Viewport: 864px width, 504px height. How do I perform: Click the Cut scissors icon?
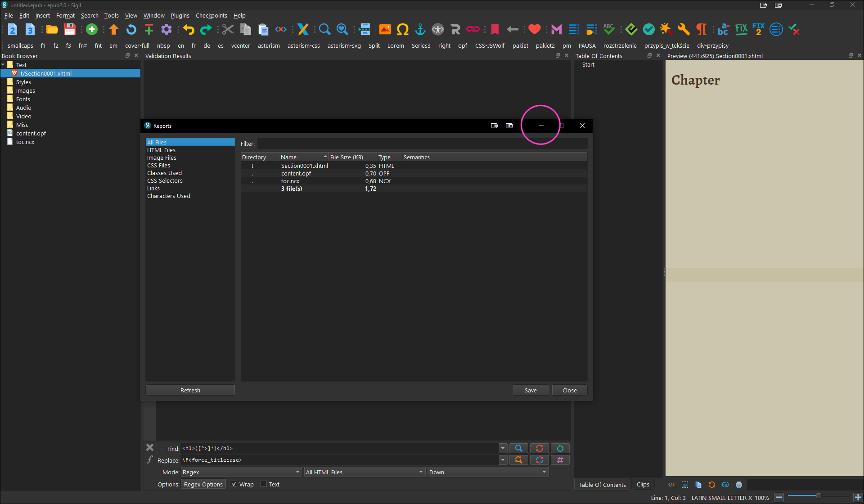tap(228, 30)
